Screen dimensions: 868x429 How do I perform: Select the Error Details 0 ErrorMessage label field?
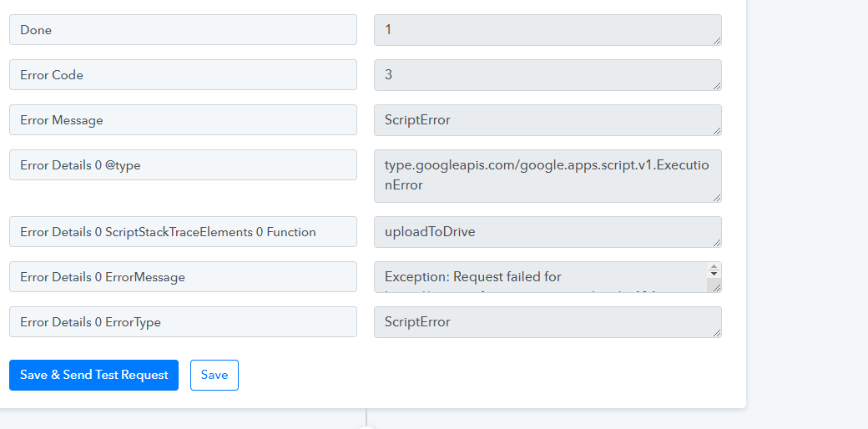point(183,277)
